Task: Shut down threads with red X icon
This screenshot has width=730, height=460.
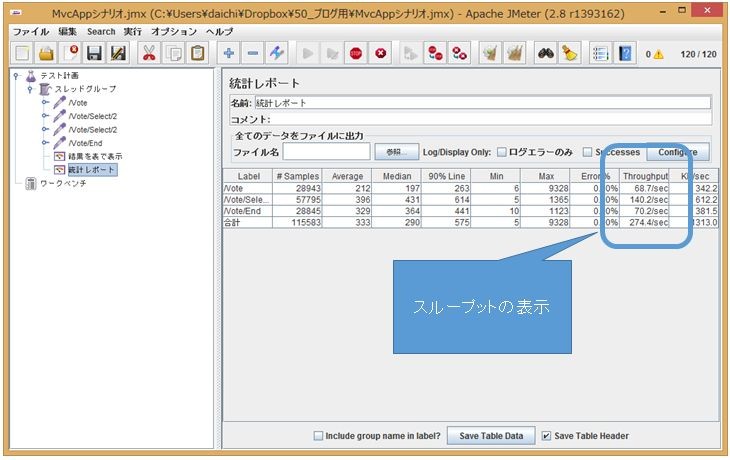Action: click(380, 54)
